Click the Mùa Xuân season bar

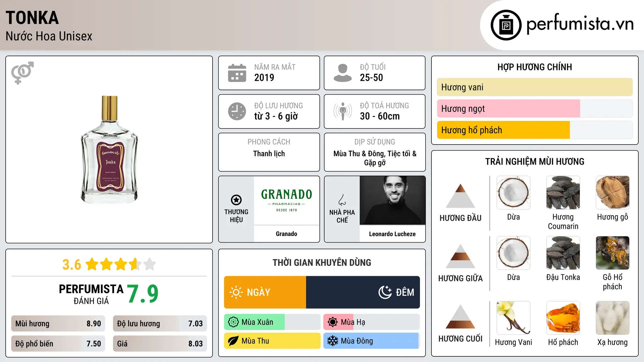tap(272, 322)
